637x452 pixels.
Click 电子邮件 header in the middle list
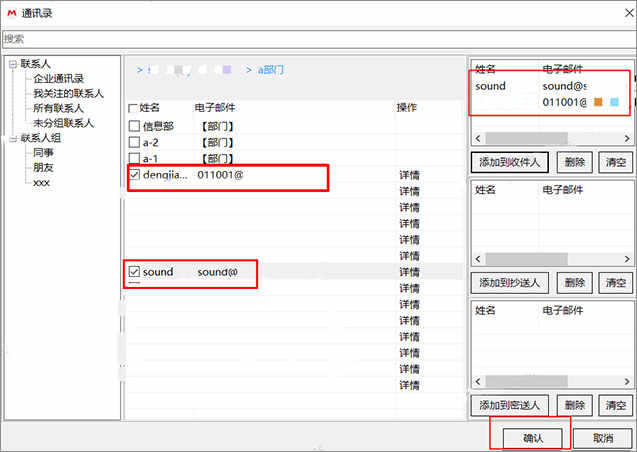pos(215,108)
